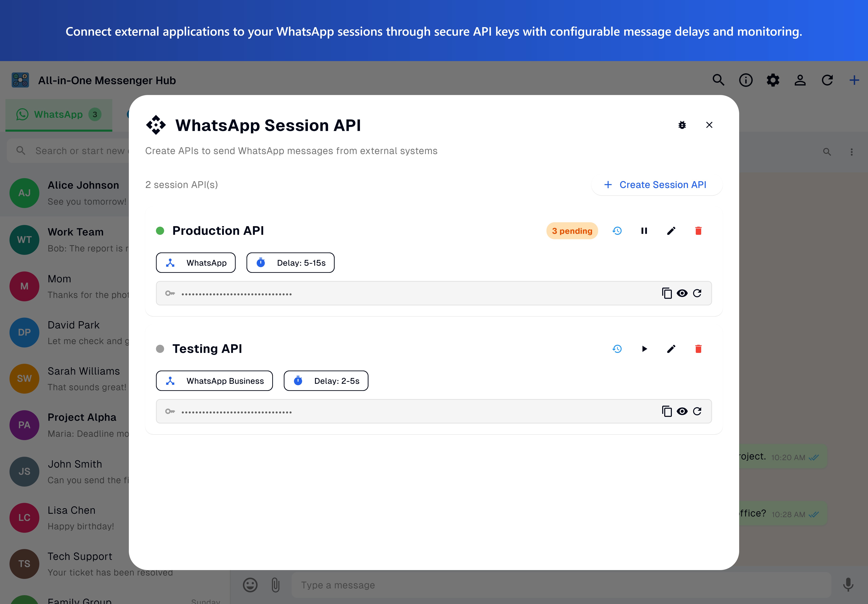This screenshot has height=604, width=868.
Task: View message history for Production API
Action: point(617,231)
